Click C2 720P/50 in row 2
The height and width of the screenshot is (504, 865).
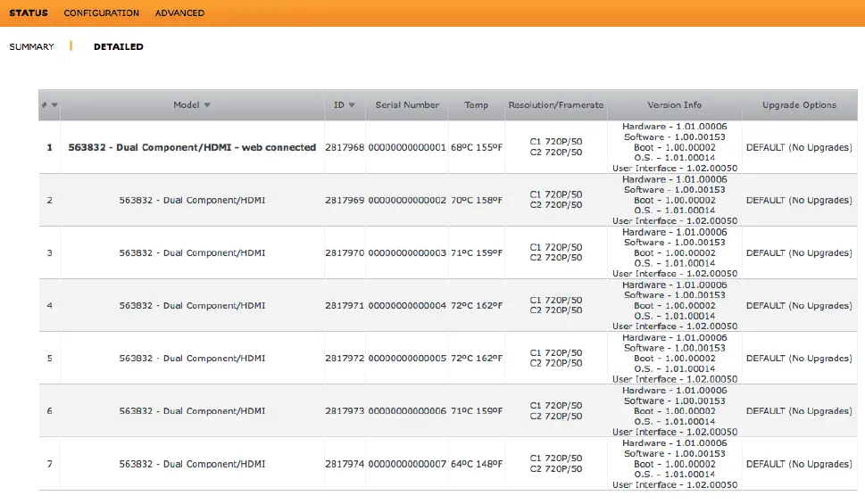click(x=556, y=205)
